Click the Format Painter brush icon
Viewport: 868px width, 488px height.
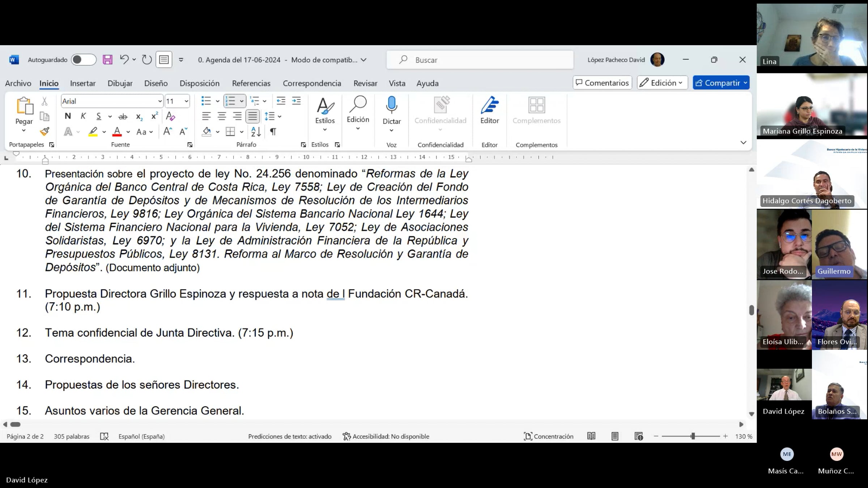[x=44, y=132]
